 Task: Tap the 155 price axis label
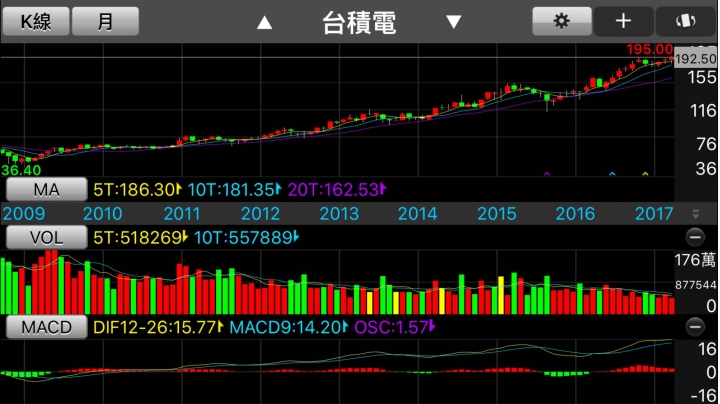point(702,77)
